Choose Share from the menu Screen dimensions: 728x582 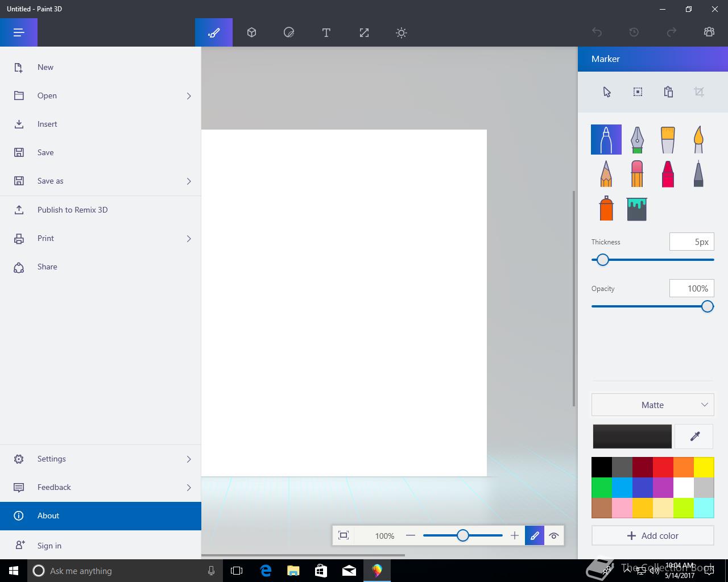(101, 267)
